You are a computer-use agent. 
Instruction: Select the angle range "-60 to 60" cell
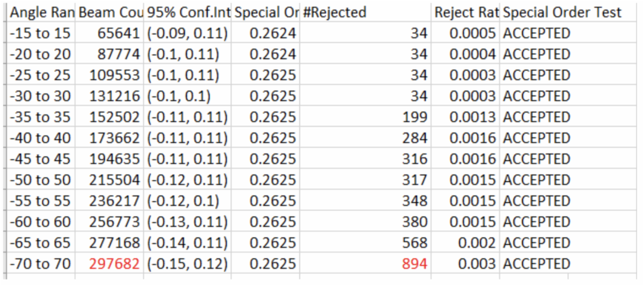pos(41,222)
